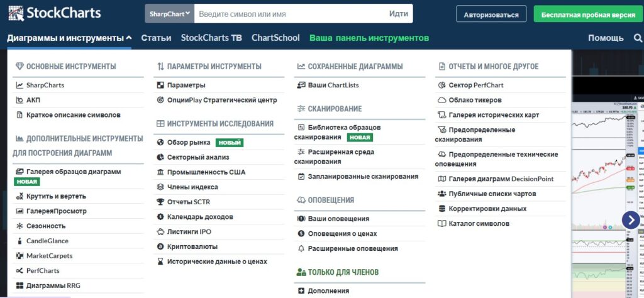Open Сектор PerfChart link

pyautogui.click(x=476, y=86)
